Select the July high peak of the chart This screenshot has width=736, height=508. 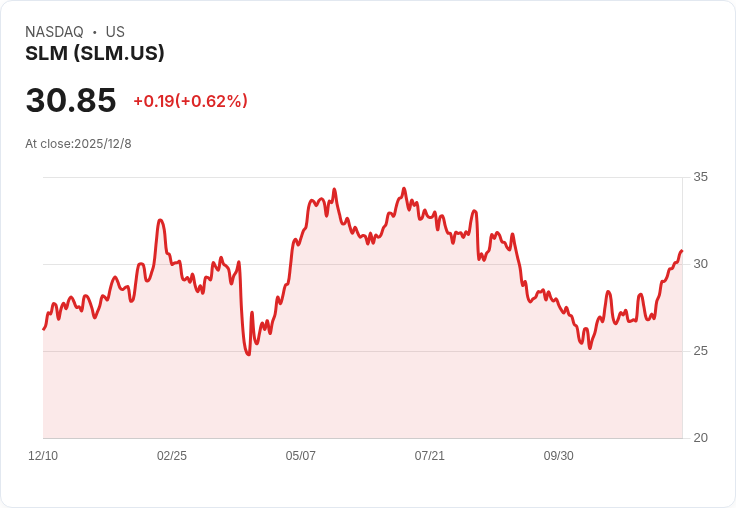pyautogui.click(x=404, y=189)
